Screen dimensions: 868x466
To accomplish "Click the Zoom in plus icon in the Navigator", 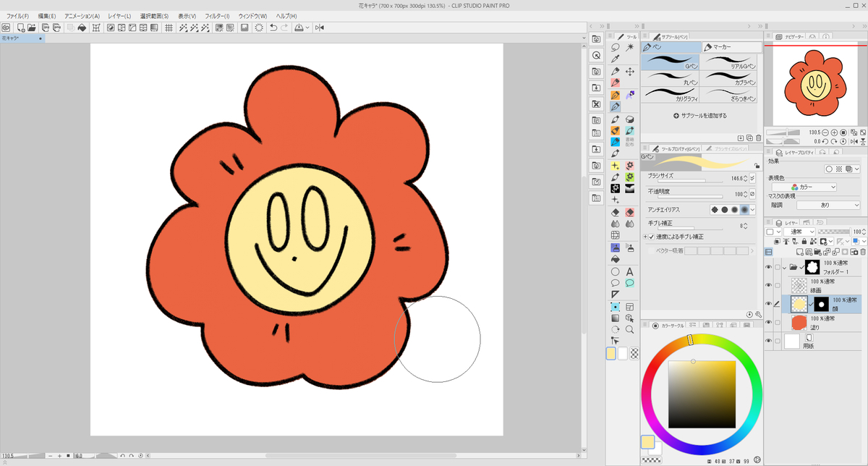I will coord(834,132).
